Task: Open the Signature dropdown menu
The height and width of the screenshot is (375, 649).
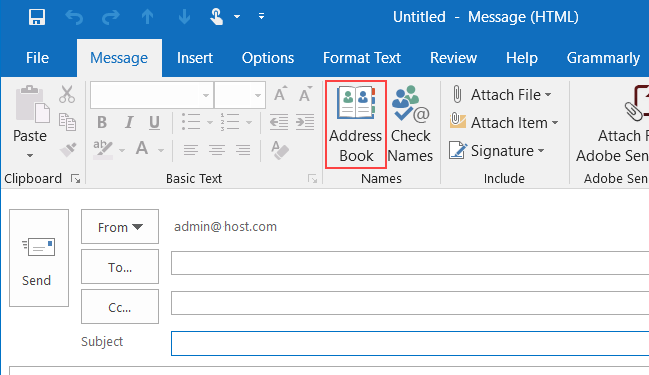Action: click(x=497, y=151)
